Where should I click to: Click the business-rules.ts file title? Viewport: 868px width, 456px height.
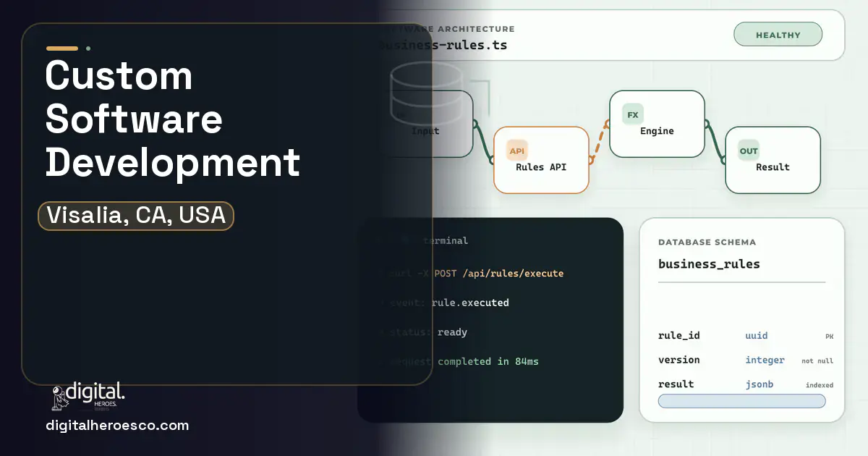443,45
